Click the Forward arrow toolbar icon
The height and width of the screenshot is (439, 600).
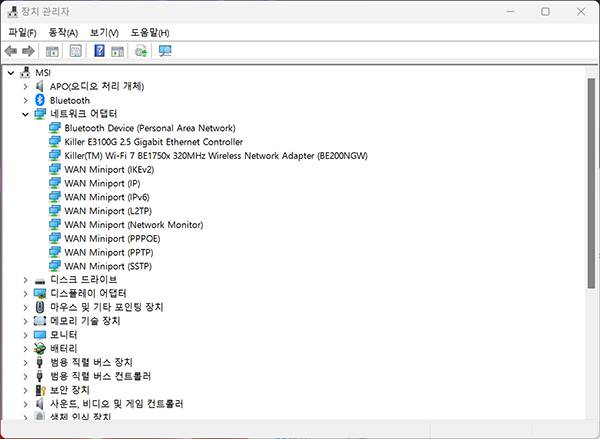click(28, 51)
